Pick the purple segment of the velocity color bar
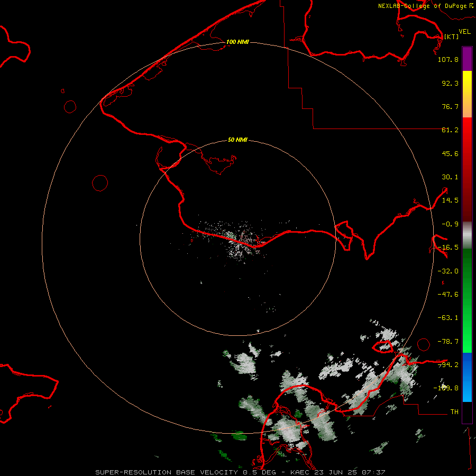This screenshot has height=476, width=476. [x=467, y=59]
